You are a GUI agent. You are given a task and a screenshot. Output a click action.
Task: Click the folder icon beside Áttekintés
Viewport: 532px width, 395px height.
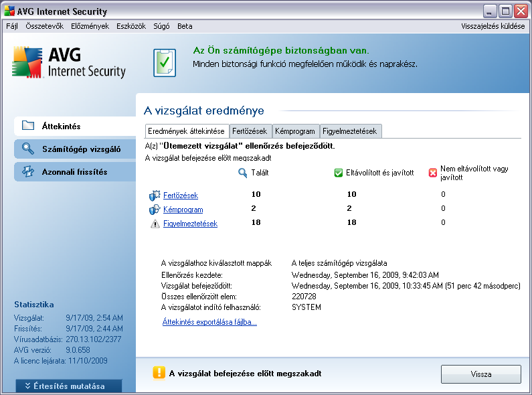(28, 126)
